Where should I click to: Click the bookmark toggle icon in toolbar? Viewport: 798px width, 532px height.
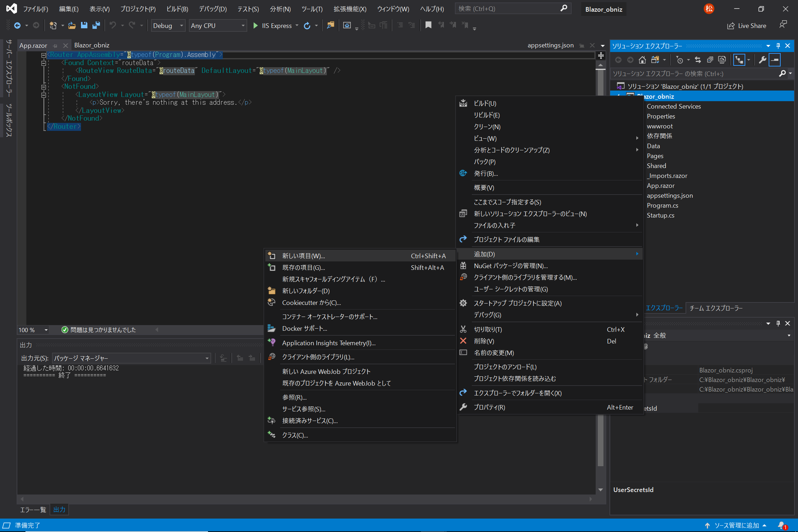point(428,25)
